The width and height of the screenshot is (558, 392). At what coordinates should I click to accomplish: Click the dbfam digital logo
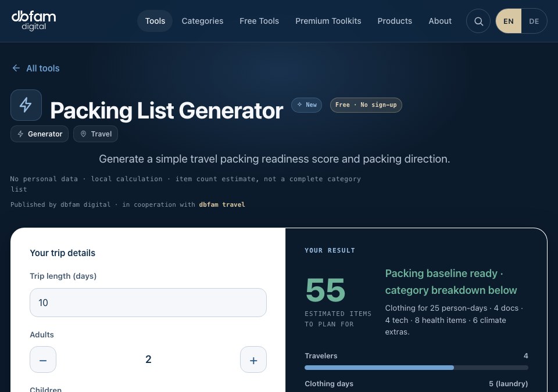[x=34, y=21]
